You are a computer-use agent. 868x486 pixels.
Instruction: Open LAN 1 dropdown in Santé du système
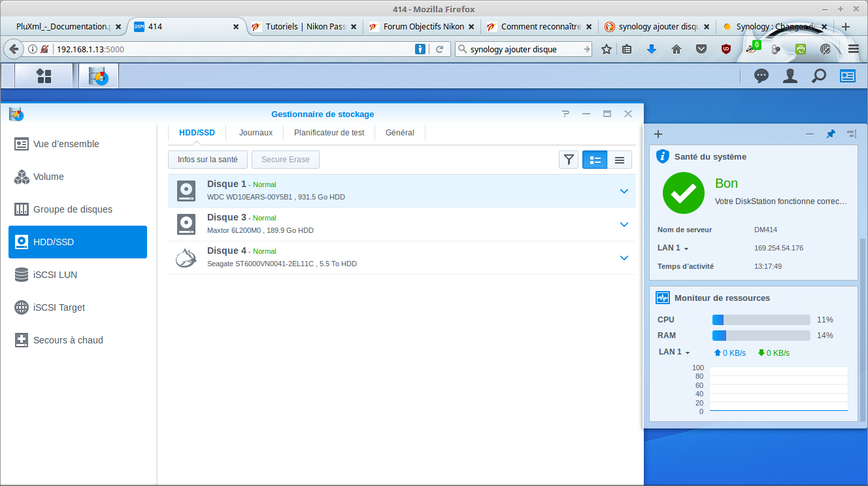click(x=673, y=249)
